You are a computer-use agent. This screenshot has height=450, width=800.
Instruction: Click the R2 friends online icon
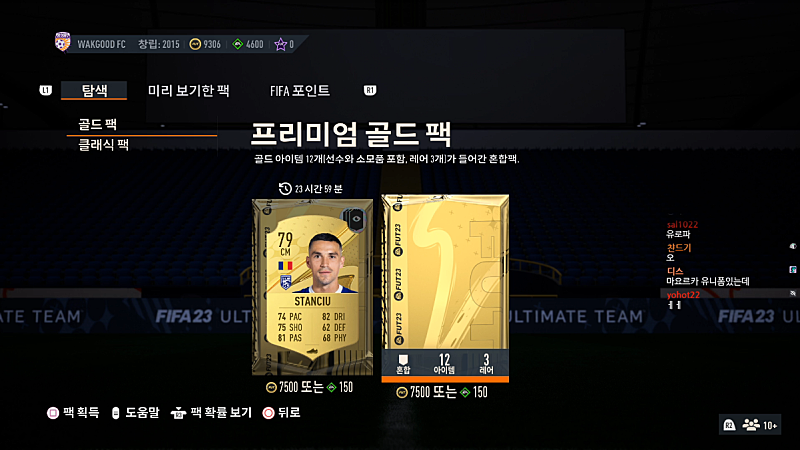[x=750, y=424]
